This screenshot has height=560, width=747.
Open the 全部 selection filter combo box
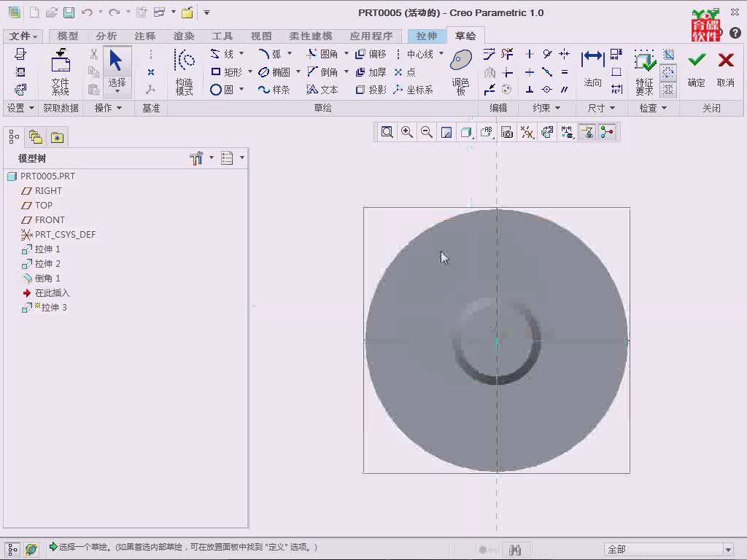point(669,550)
